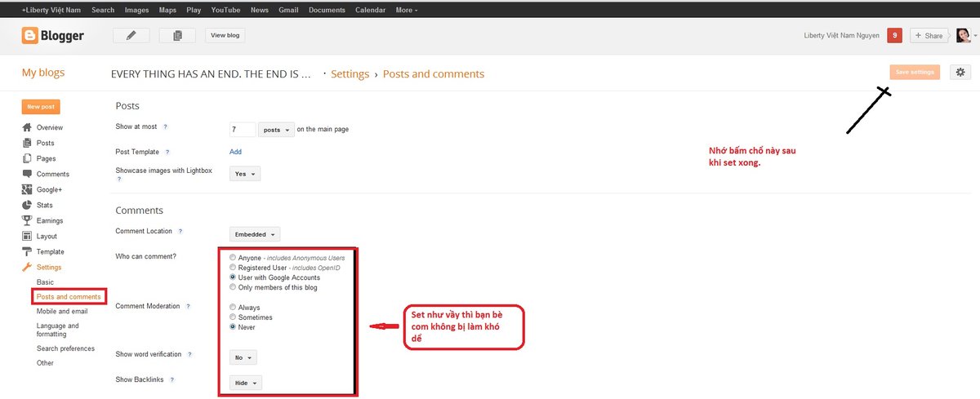The width and height of the screenshot is (980, 399).
Task: Select User with Google Accounts radio option
Action: (233, 277)
